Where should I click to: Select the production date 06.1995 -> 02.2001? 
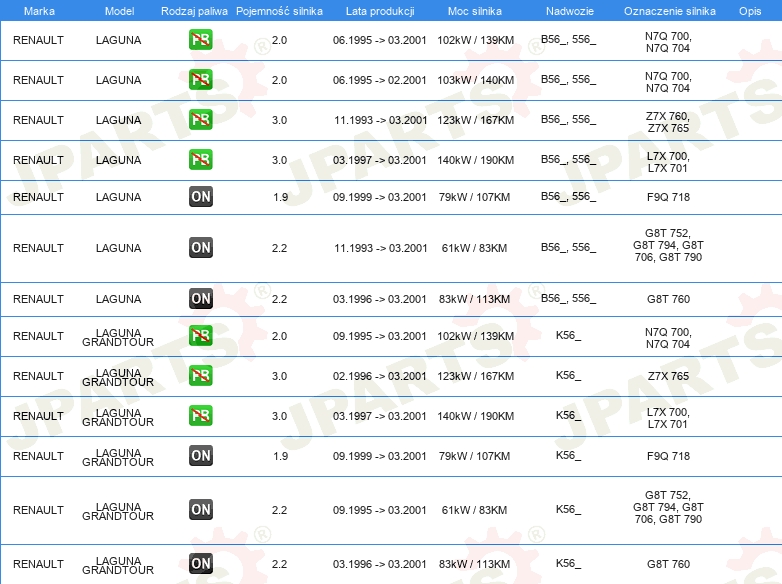(380, 80)
